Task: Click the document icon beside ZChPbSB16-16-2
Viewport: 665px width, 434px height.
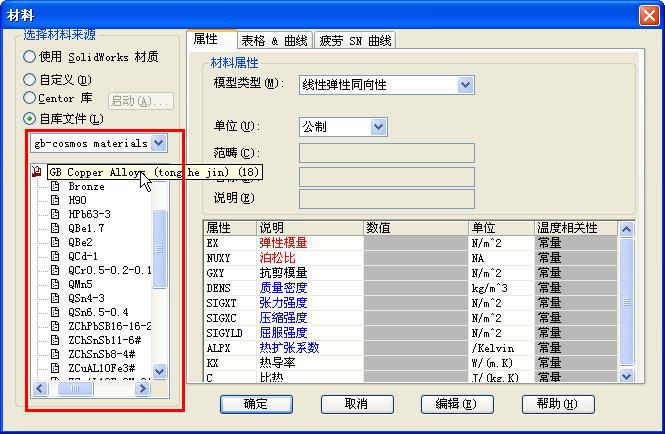Action: pos(55,326)
